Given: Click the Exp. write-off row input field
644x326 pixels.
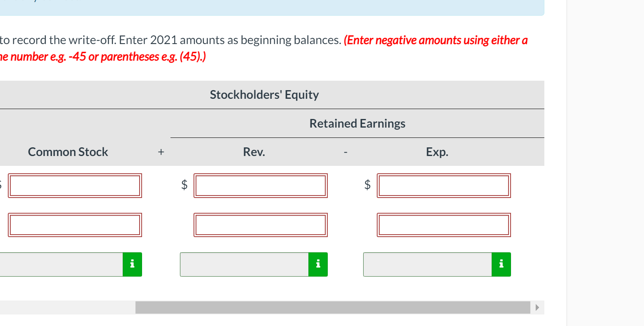Looking at the screenshot, I should [x=444, y=225].
